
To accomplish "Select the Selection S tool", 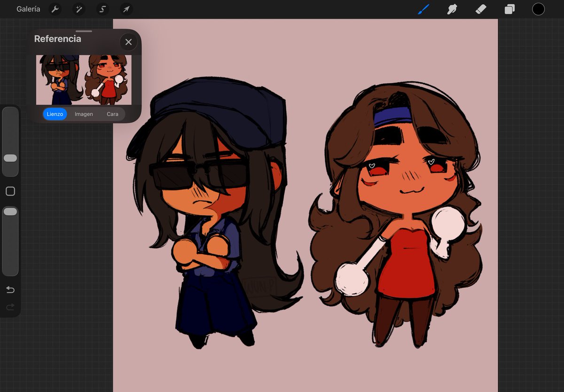I will (102, 9).
